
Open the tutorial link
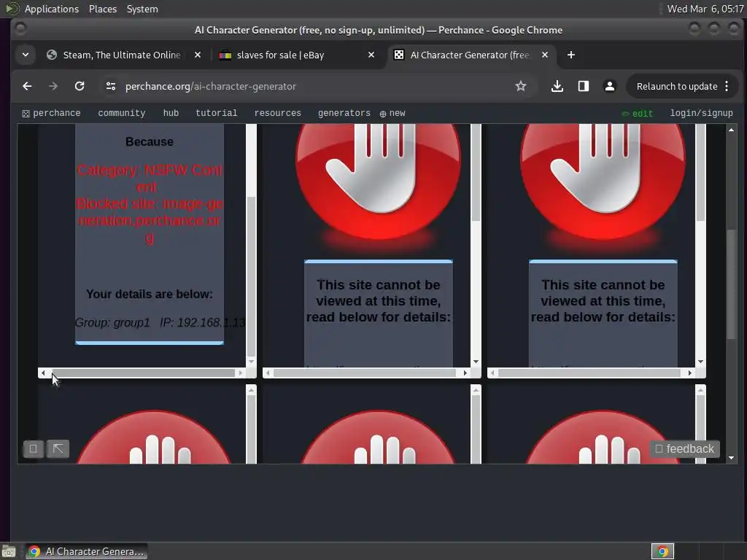[x=216, y=113]
